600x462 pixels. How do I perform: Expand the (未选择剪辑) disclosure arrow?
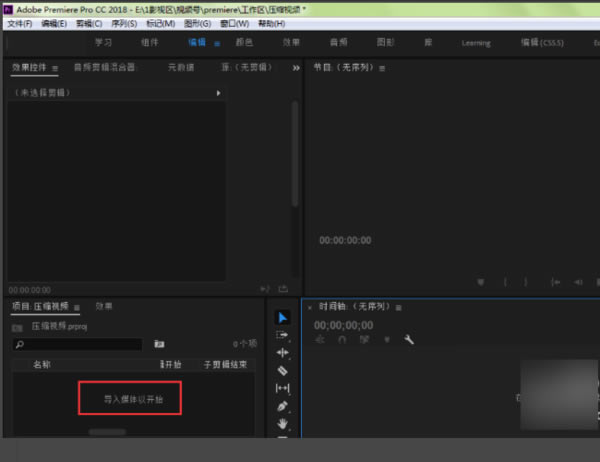tap(218, 92)
